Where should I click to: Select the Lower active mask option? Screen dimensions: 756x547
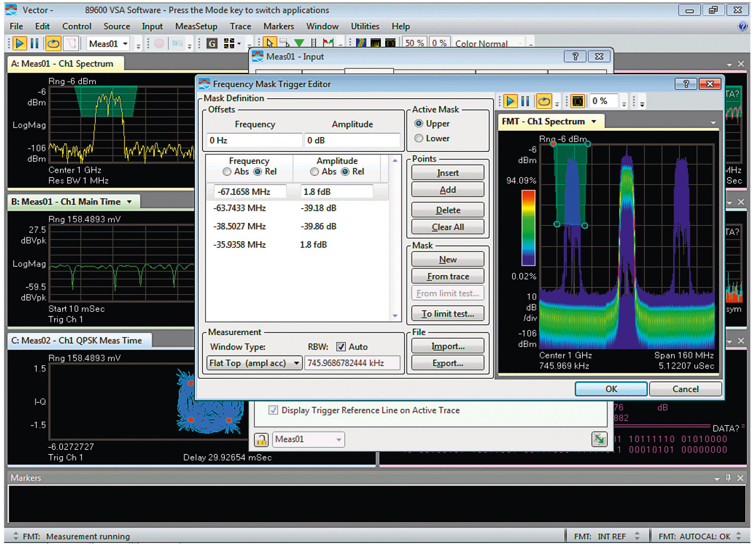(x=419, y=139)
